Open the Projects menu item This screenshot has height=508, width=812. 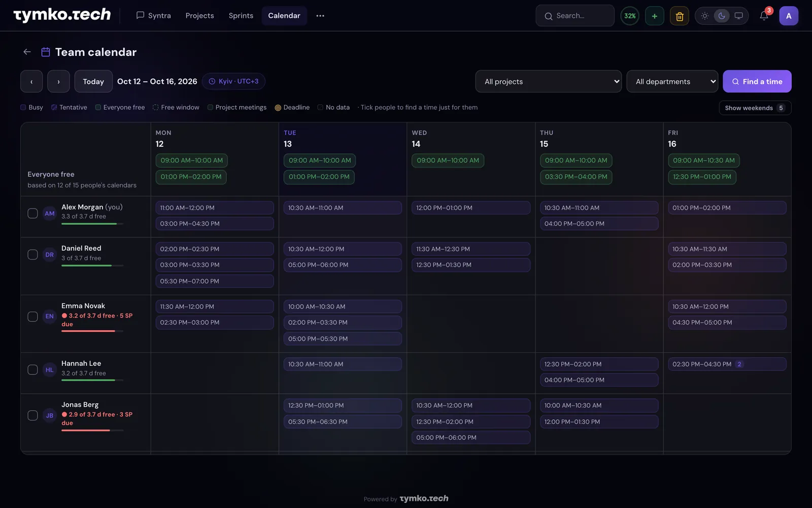pyautogui.click(x=199, y=16)
